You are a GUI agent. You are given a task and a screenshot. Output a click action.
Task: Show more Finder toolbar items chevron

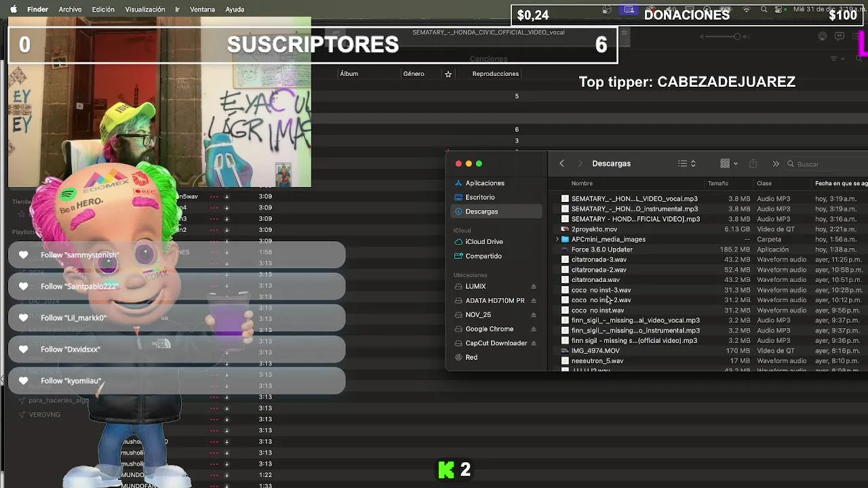[776, 164]
